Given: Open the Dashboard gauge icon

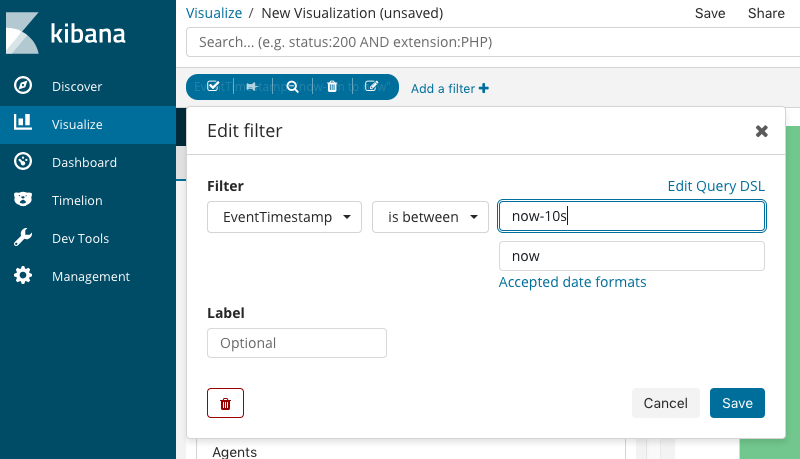Looking at the screenshot, I should point(22,161).
